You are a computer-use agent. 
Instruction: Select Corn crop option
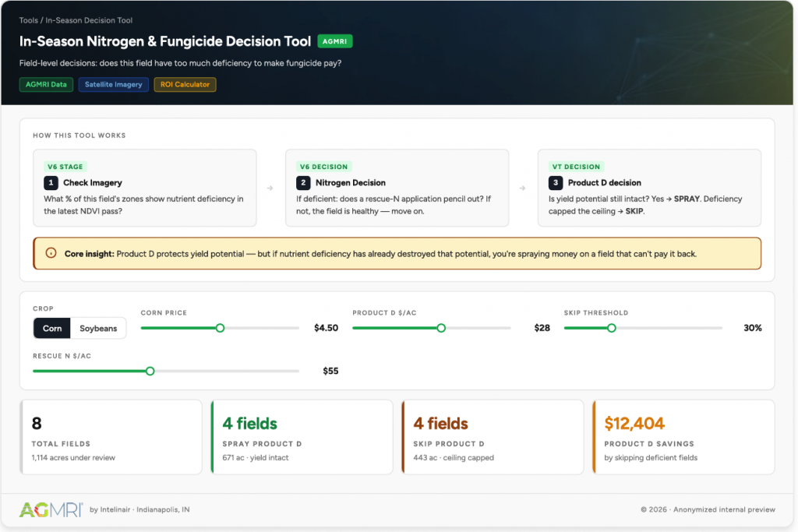point(52,328)
